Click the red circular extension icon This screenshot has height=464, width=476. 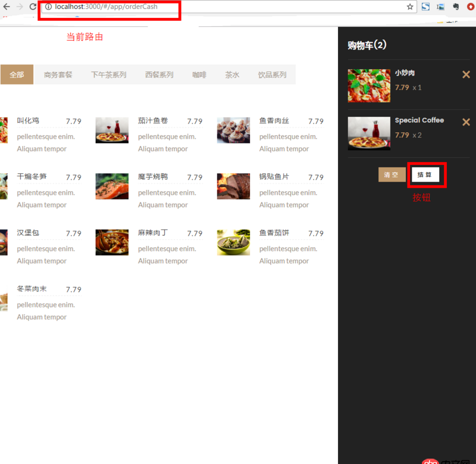[x=470, y=7]
